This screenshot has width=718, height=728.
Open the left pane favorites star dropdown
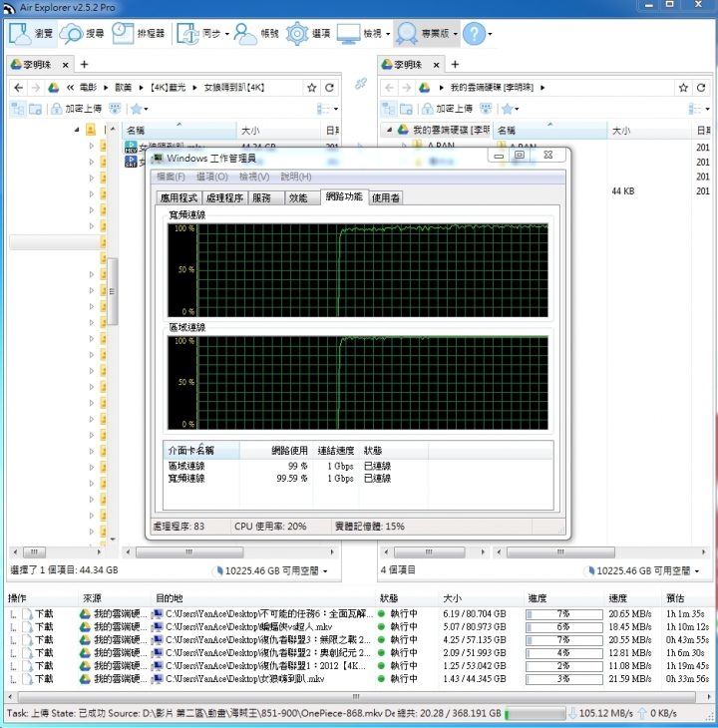point(147,109)
